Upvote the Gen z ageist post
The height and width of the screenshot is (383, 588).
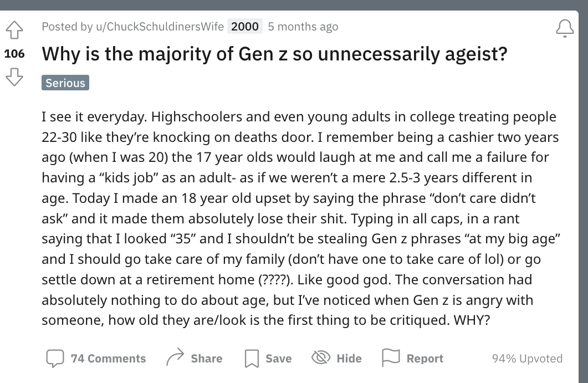point(14,30)
